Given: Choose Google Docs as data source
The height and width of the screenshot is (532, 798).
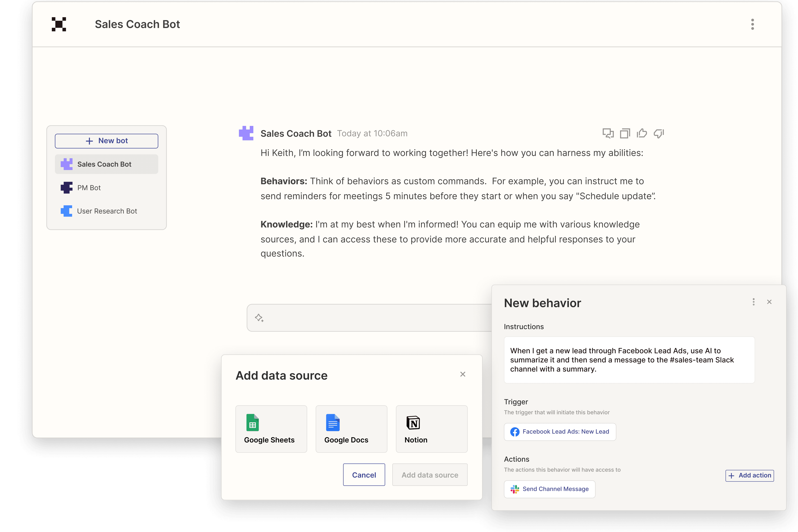Looking at the screenshot, I should pos(351,429).
